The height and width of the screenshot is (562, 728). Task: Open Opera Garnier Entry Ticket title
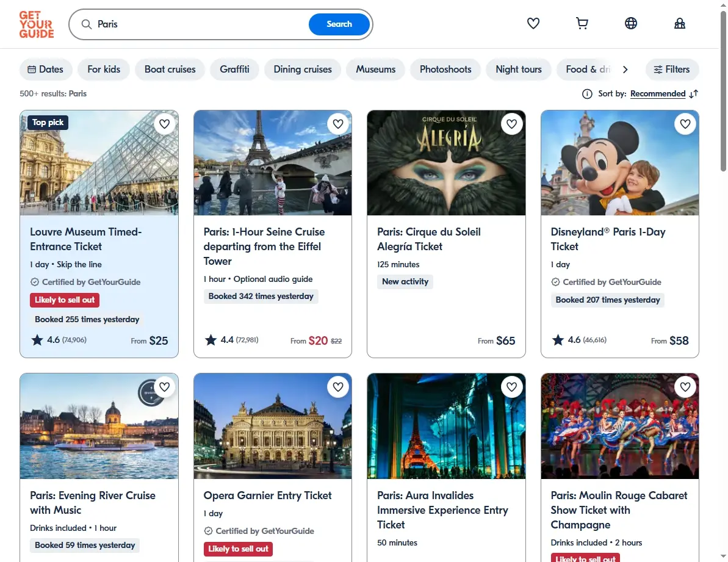[x=267, y=495]
